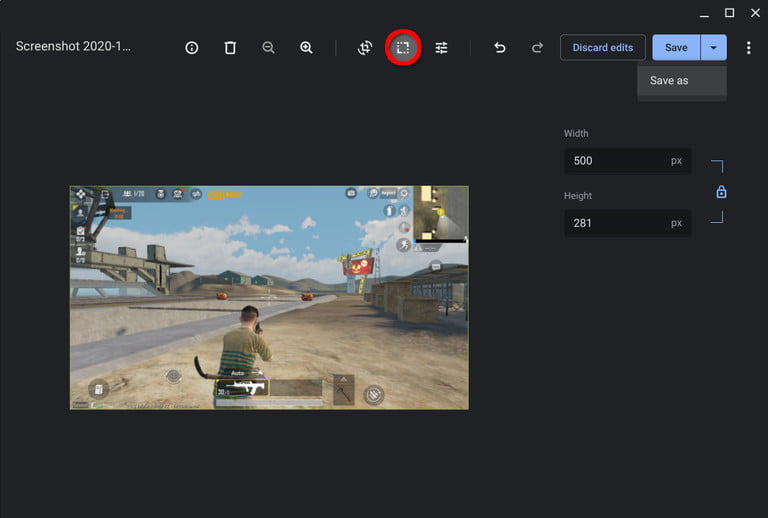Zoom out with the minus magnifier
Viewport: 768px width, 518px height.
click(268, 47)
